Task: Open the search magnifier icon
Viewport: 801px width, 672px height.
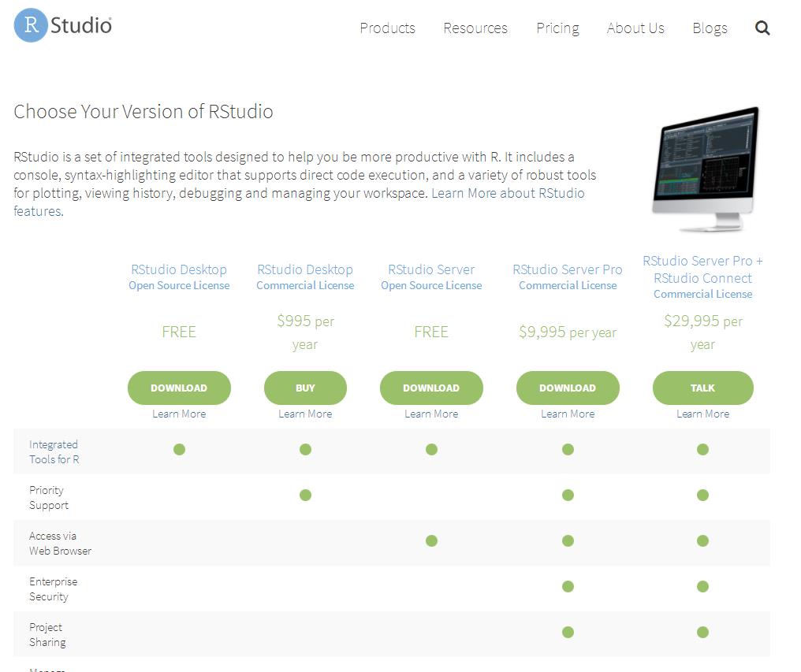Action: (x=762, y=28)
